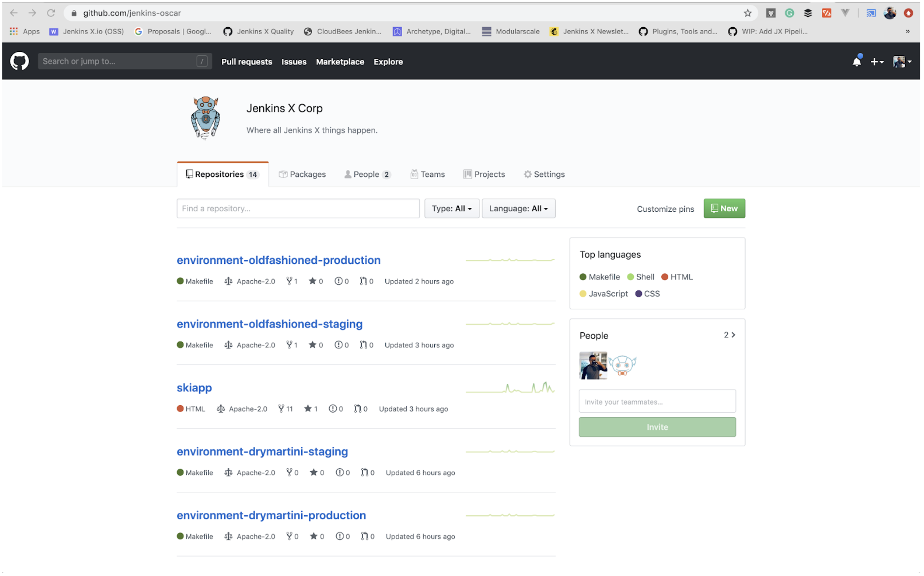Image resolution: width=924 pixels, height=576 pixels.
Task: Open the human member avatar in People
Action: click(x=593, y=365)
